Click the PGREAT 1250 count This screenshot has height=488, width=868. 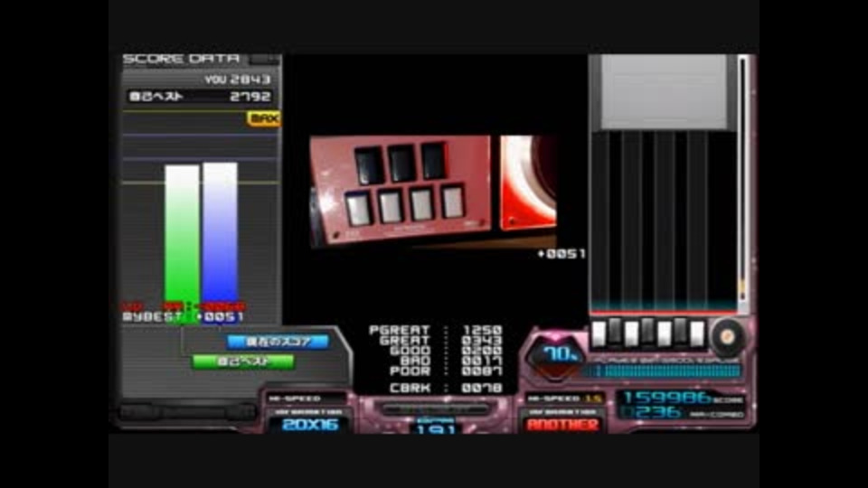[x=436, y=331]
